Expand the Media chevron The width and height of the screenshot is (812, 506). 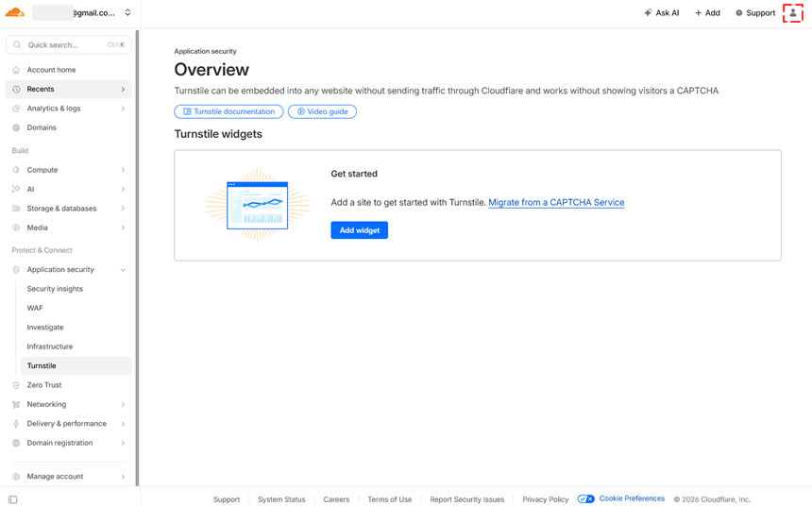point(124,228)
